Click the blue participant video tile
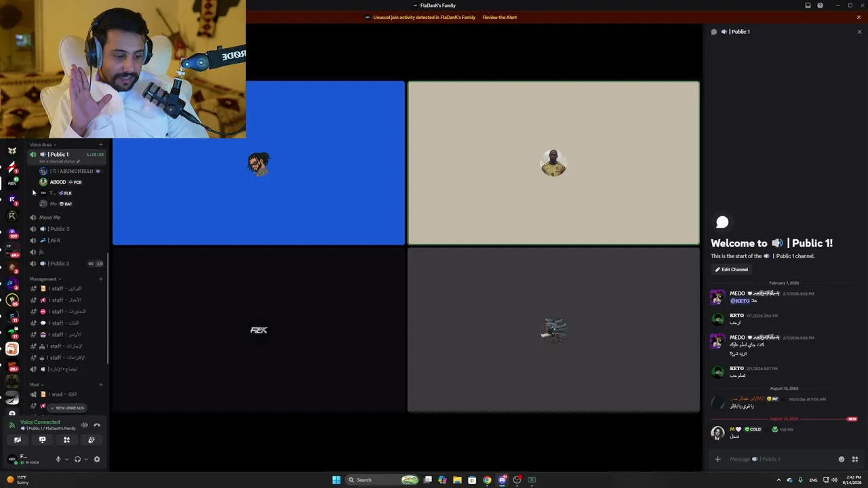Image resolution: width=868 pixels, height=488 pixels. tap(258, 163)
